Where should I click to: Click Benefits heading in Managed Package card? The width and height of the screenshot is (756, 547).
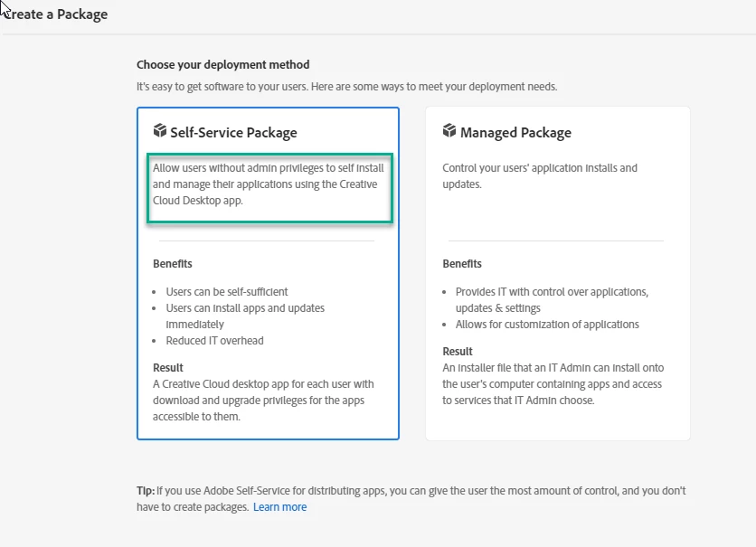click(x=462, y=264)
